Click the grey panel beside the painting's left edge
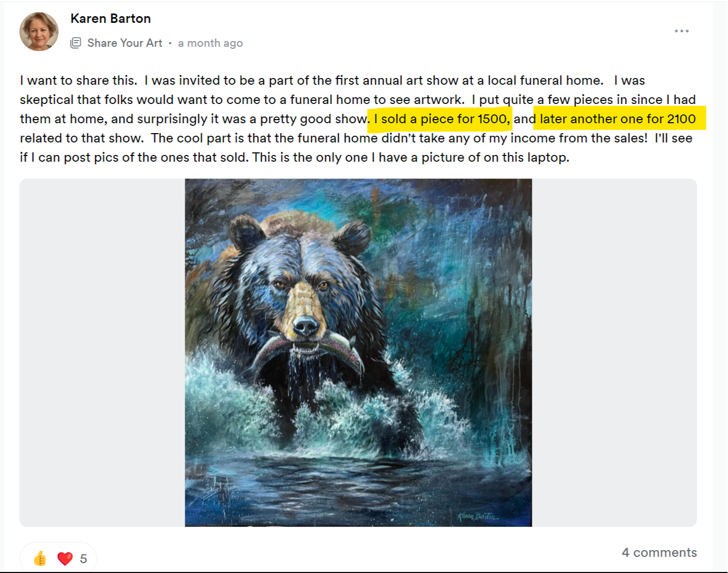The height and width of the screenshot is (573, 728). tap(103, 353)
